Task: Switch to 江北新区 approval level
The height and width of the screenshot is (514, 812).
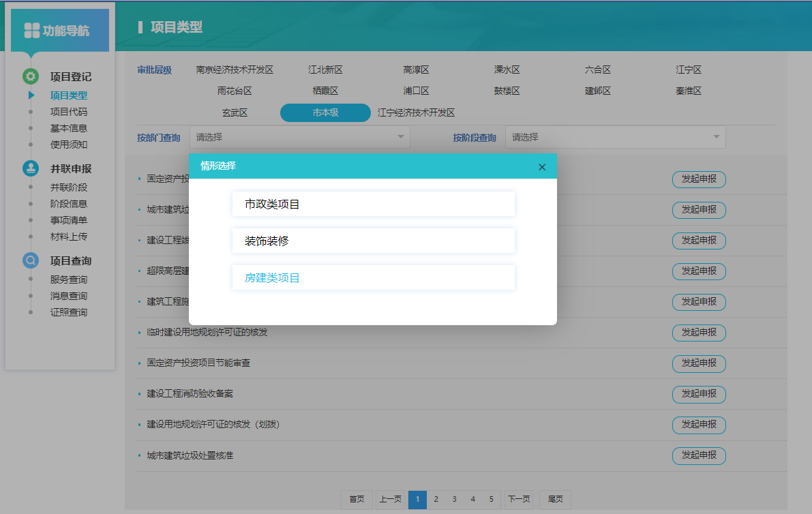Action: [325, 70]
